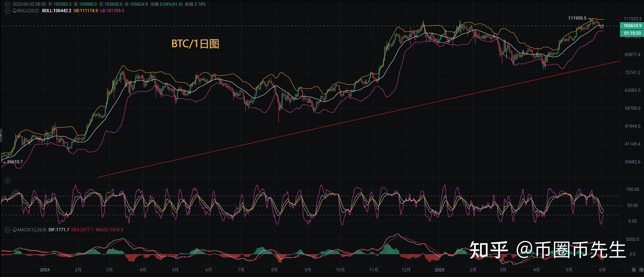Click the 100.00 oscillator axis label
Screen dimensions: 644x277
tap(632, 189)
